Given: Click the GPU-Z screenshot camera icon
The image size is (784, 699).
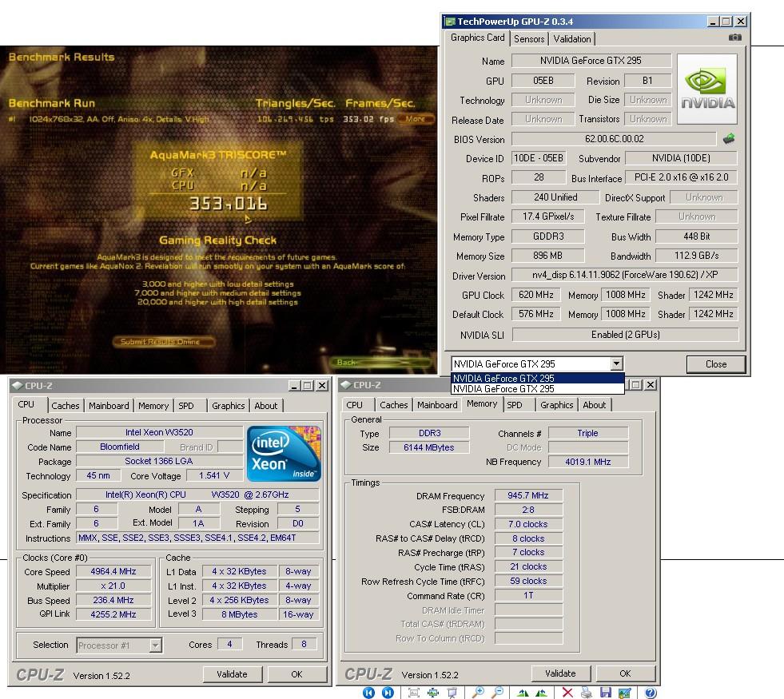Looking at the screenshot, I should tap(734, 38).
